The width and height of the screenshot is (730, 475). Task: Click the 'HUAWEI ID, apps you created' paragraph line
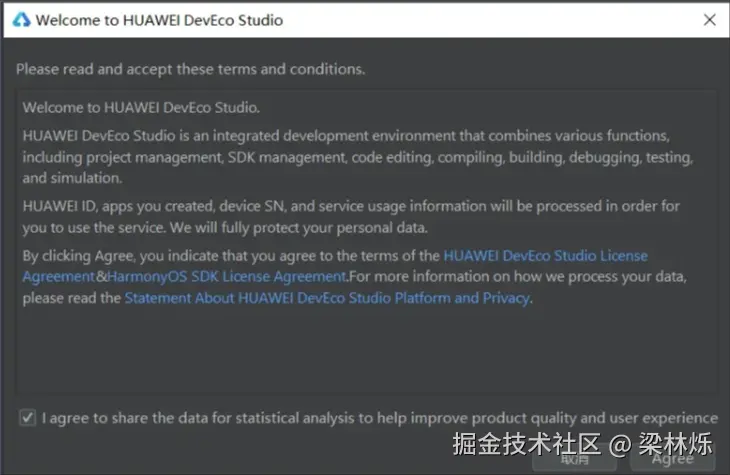[350, 205]
